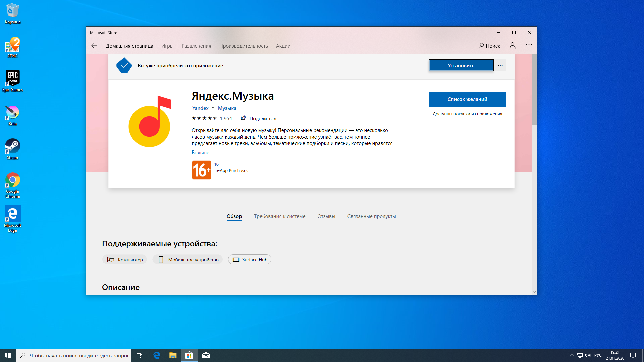644x362 pixels.
Task: Open the account sign-in icon
Action: pyautogui.click(x=513, y=46)
